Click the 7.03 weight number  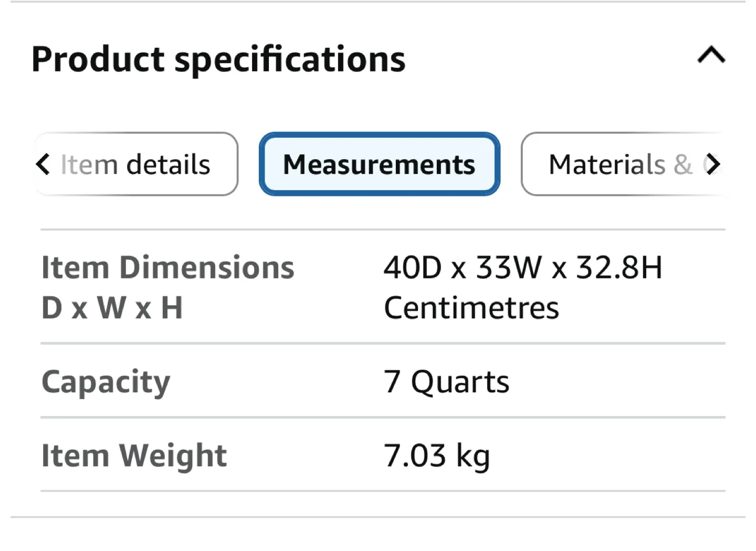coord(415,455)
